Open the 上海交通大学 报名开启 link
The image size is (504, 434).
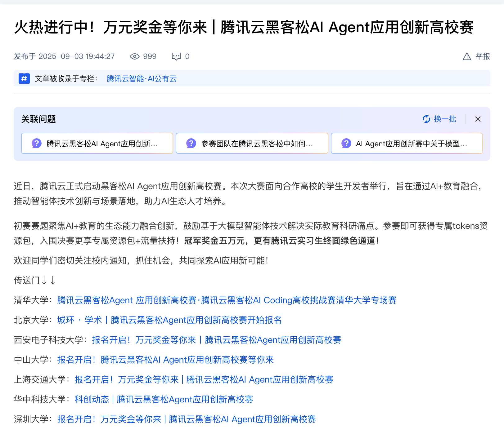(x=204, y=379)
